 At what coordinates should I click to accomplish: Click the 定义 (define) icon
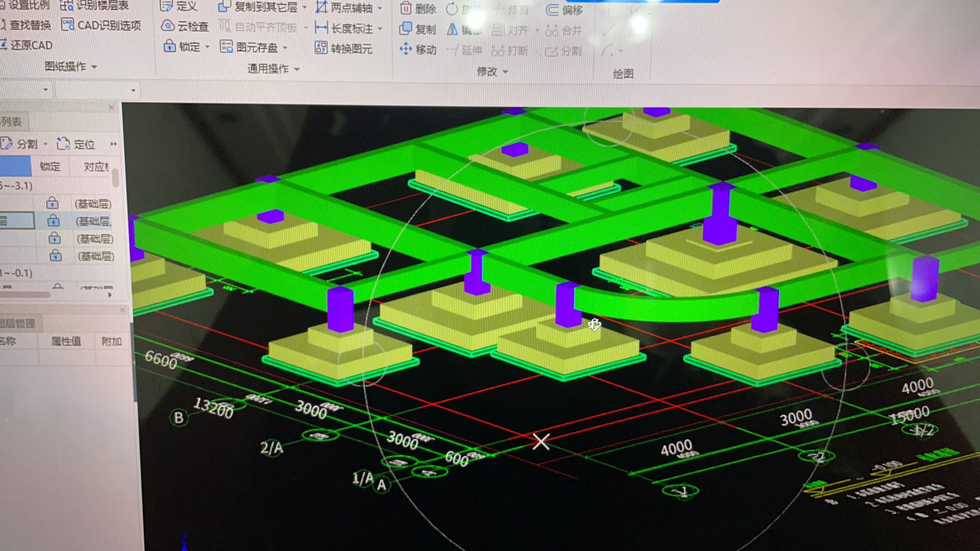166,6
